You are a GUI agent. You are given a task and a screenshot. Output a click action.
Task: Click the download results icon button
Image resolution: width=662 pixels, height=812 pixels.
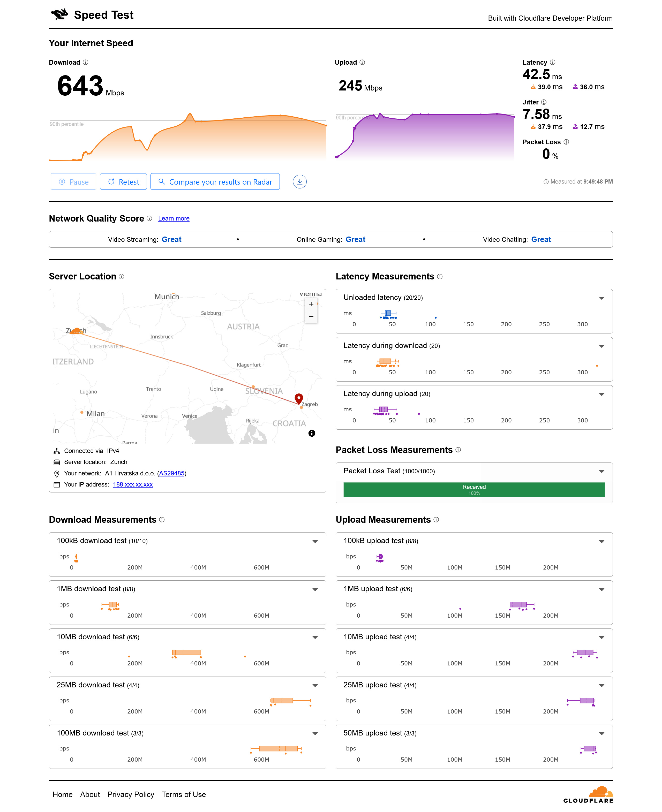coord(300,181)
